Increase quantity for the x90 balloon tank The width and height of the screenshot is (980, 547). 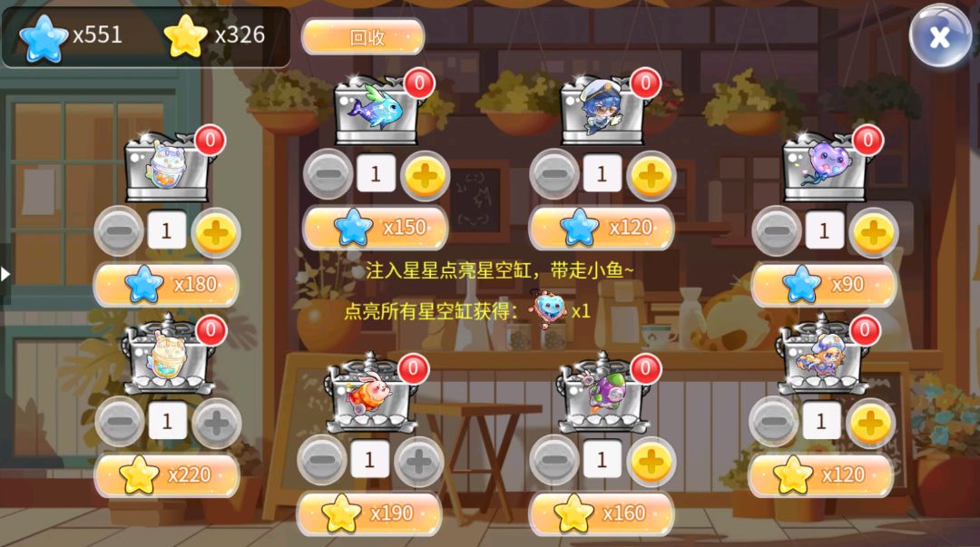873,232
